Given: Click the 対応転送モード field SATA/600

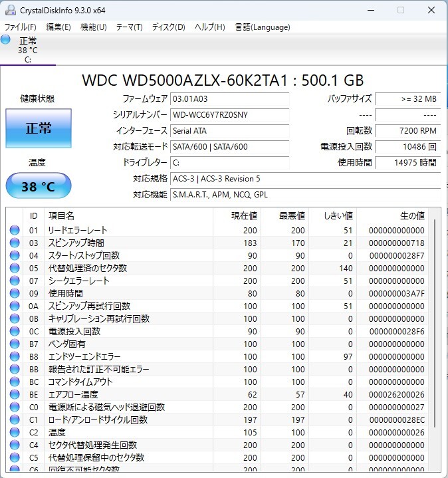Looking at the screenshot, I should pyautogui.click(x=229, y=147).
